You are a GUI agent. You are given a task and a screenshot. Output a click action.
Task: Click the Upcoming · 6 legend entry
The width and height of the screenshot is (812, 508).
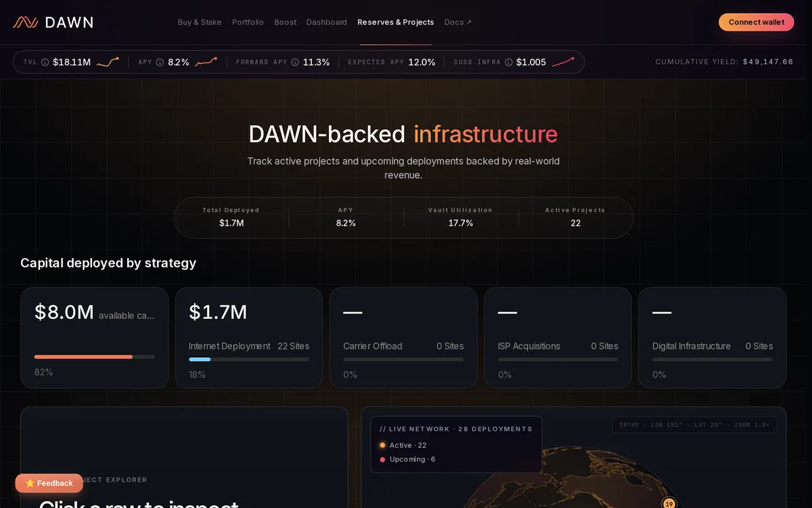pyautogui.click(x=407, y=459)
